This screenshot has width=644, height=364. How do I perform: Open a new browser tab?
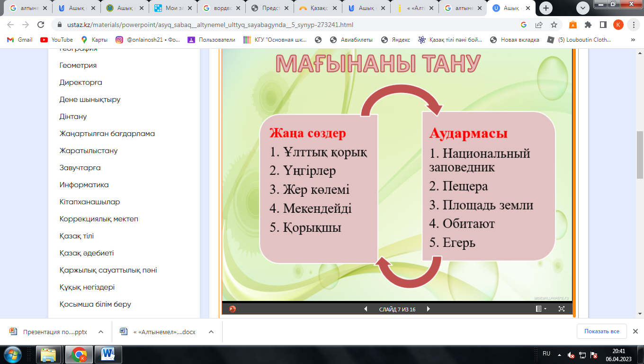(546, 8)
